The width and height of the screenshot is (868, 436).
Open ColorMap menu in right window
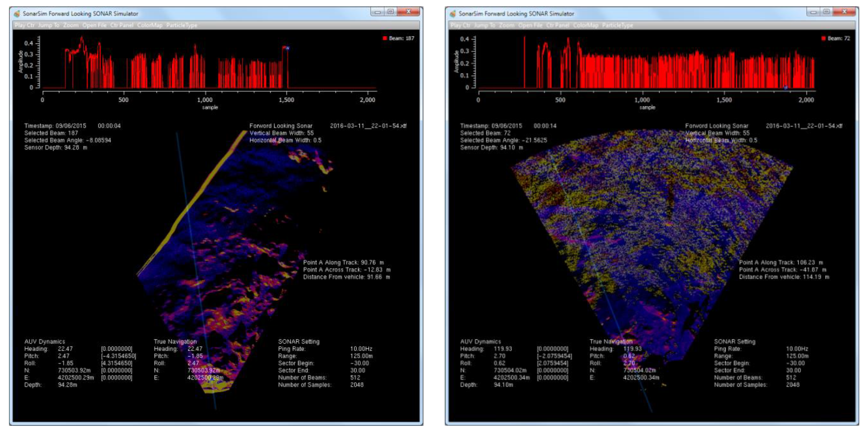586,25
